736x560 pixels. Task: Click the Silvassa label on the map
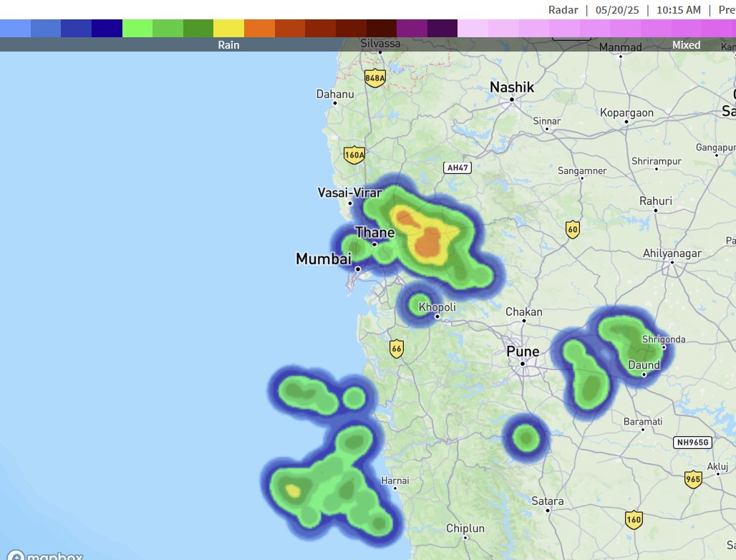[x=380, y=43]
